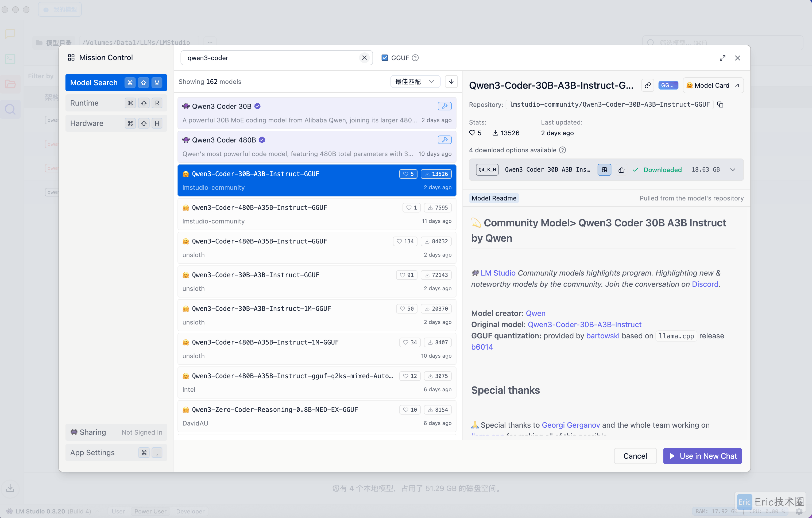812x518 pixels.
Task: Select Developer mode in status bar
Action: coord(190,511)
